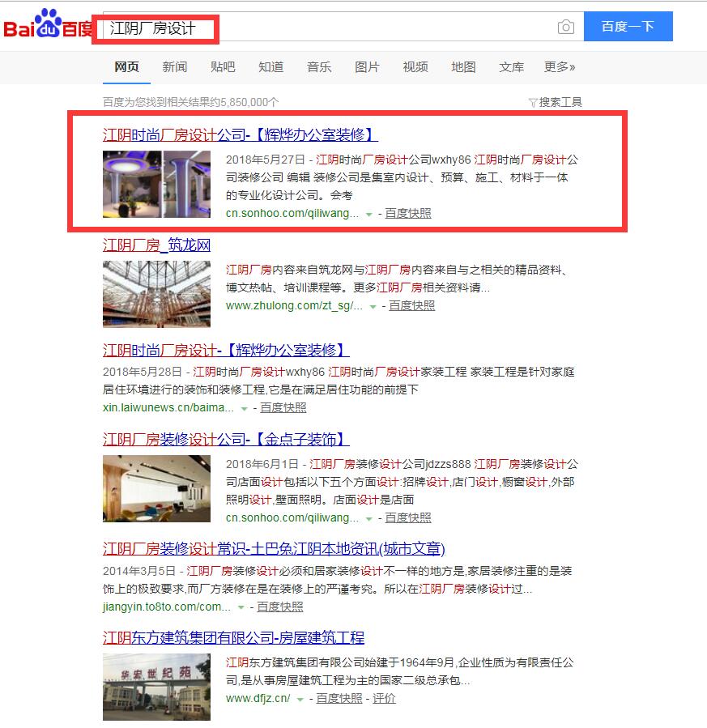Open 江阴厂房_筑龙网 result link
707x728 pixels.
click(x=156, y=245)
